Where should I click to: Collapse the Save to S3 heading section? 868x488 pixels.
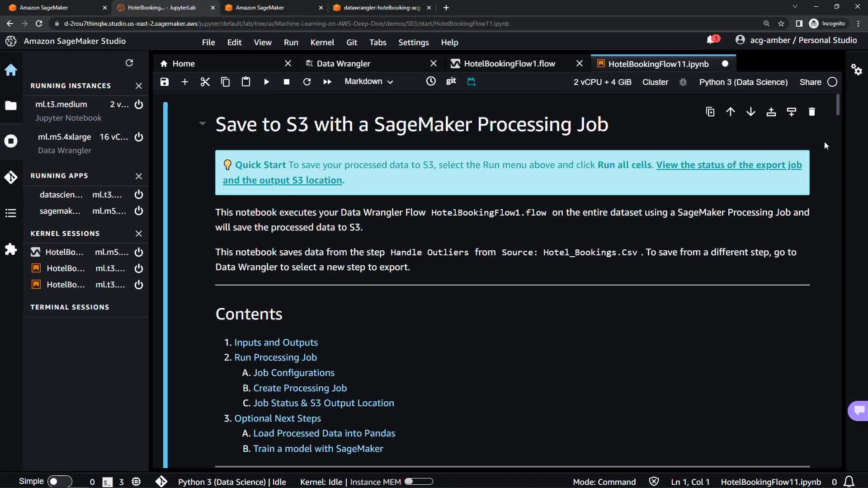click(x=202, y=124)
